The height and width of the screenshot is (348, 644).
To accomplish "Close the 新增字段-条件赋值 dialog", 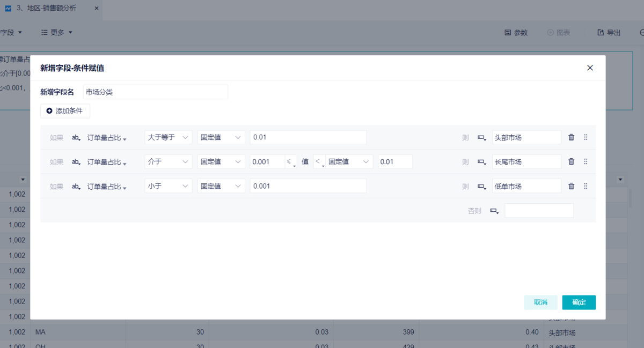I will click(x=590, y=68).
